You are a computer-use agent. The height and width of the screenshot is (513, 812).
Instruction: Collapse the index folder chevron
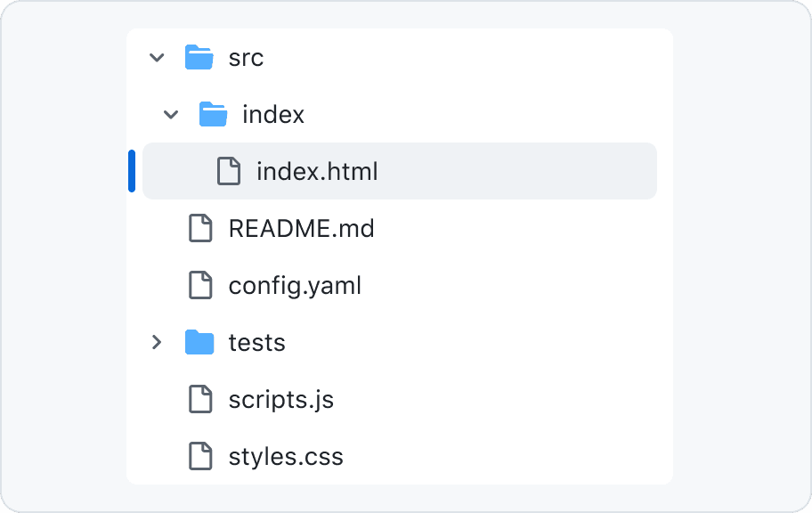[171, 115]
